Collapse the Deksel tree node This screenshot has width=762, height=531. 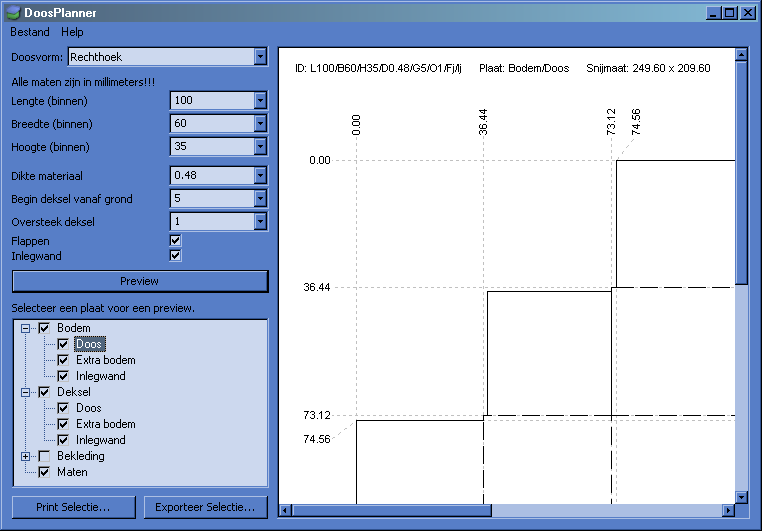(x=26, y=392)
